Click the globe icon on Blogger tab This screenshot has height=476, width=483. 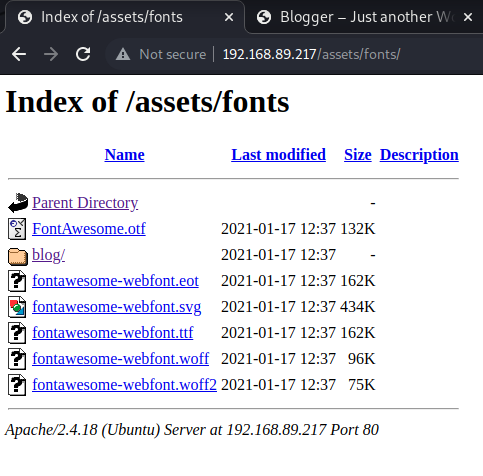(264, 17)
